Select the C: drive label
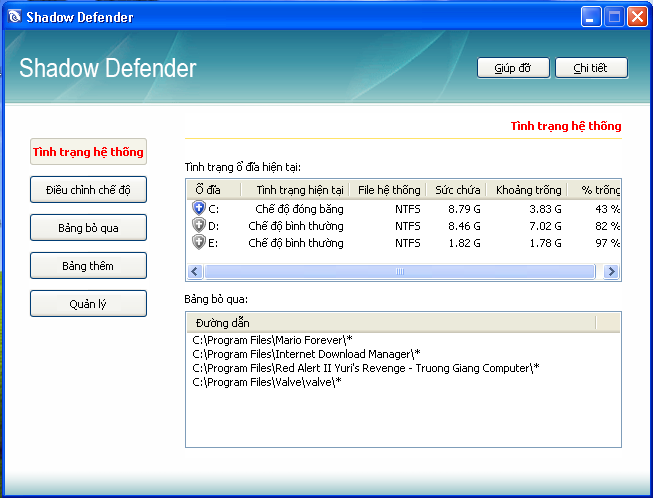Screen dimensions: 653x498 [x=213, y=209]
